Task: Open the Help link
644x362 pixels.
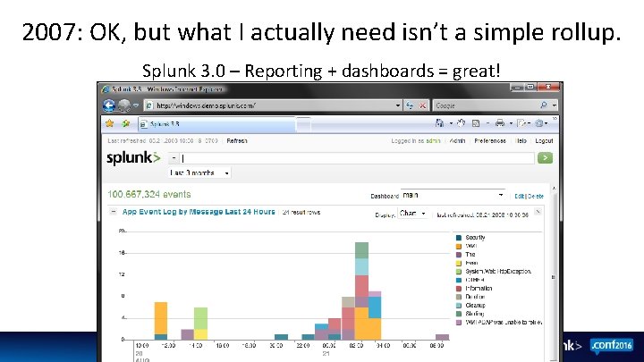Action: 521,141
